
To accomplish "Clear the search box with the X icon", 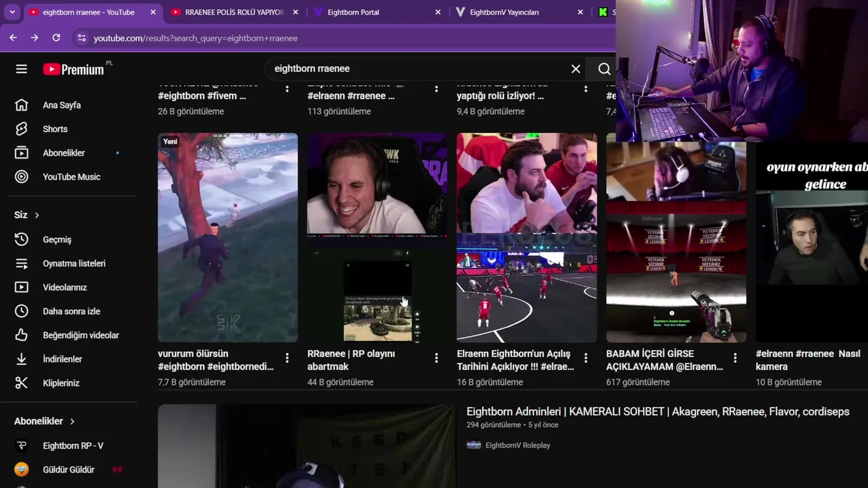I will click(576, 68).
